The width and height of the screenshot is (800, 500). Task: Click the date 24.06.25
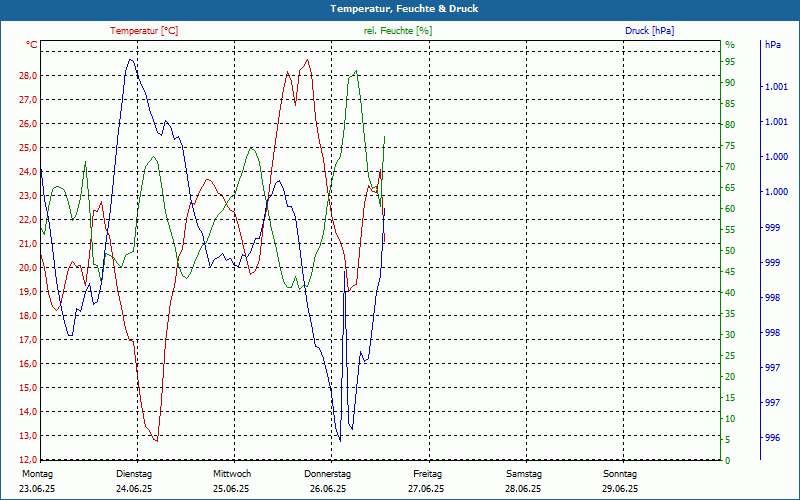tap(134, 489)
